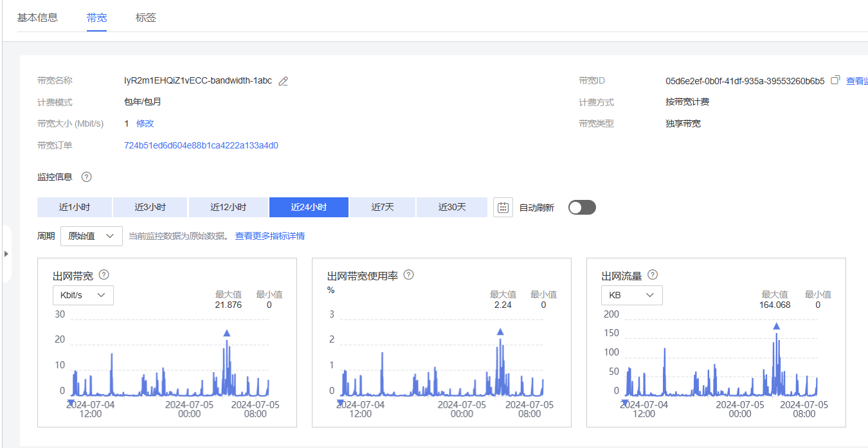Open the KB unit dropdown
868x448 pixels.
pos(631,295)
